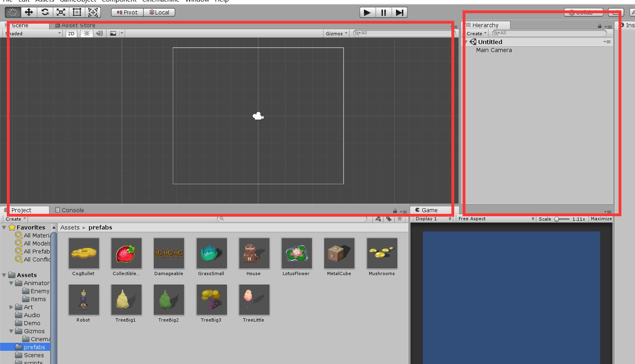The width and height of the screenshot is (635, 364).
Task: Expand the Art folder
Action: (11, 307)
